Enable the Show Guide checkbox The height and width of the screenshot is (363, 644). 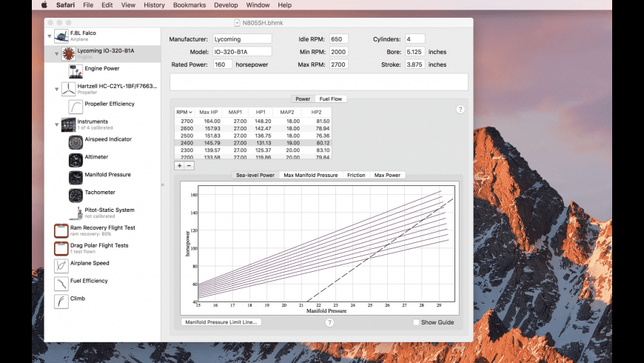(x=416, y=322)
